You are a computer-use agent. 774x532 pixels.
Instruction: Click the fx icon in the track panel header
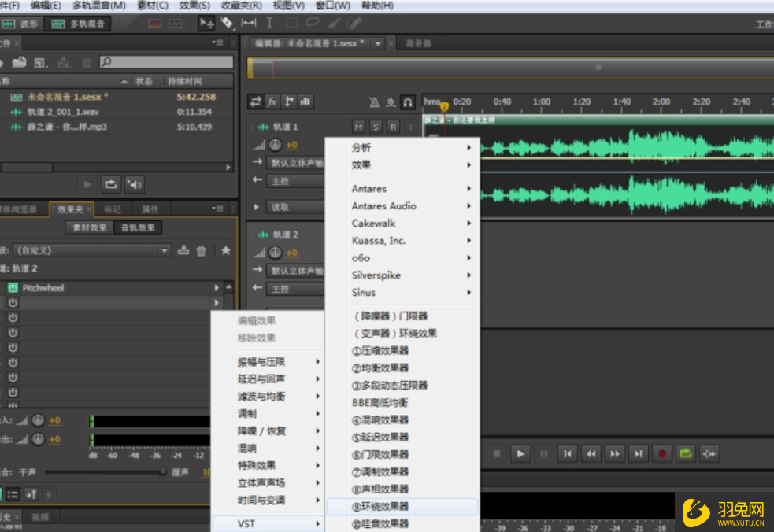273,101
